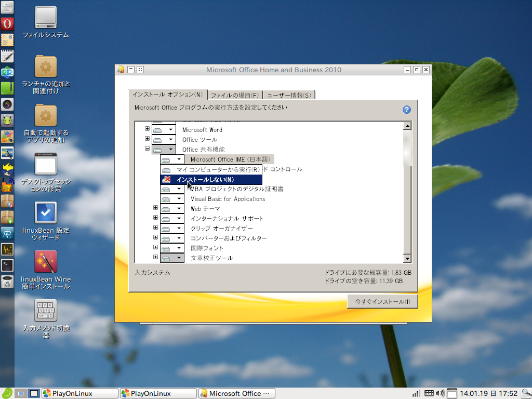The height and width of the screenshot is (399, 532).
Task: Open install dropdown for VBA プロジェクトのデジタル証明書
Action: pyautogui.click(x=172, y=189)
